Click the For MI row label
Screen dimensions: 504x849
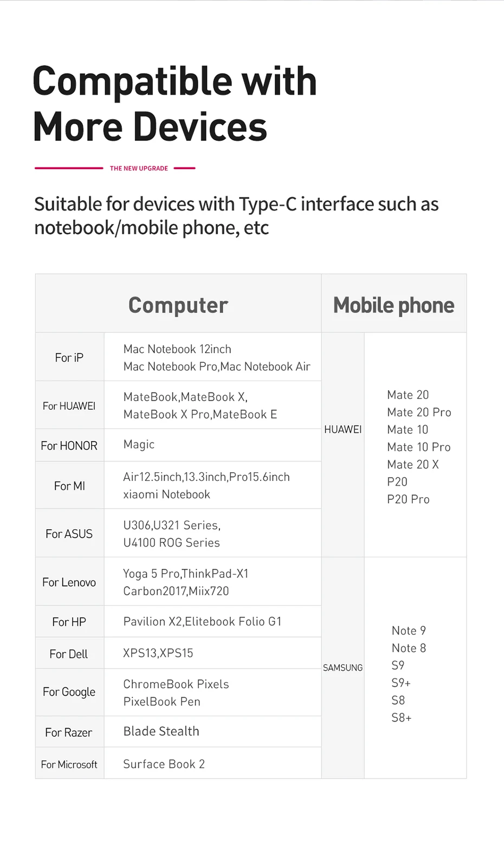[69, 486]
